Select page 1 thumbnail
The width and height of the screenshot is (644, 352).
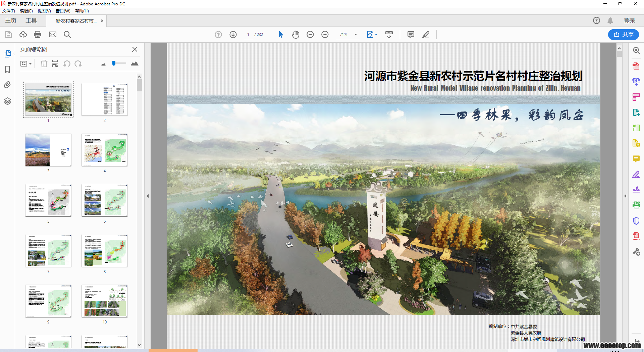tap(48, 99)
